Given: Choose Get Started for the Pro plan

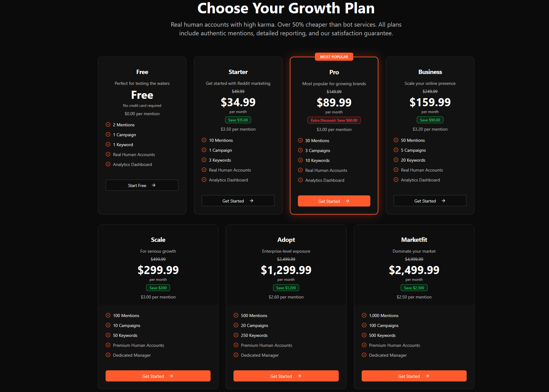Looking at the screenshot, I should pyautogui.click(x=334, y=201).
